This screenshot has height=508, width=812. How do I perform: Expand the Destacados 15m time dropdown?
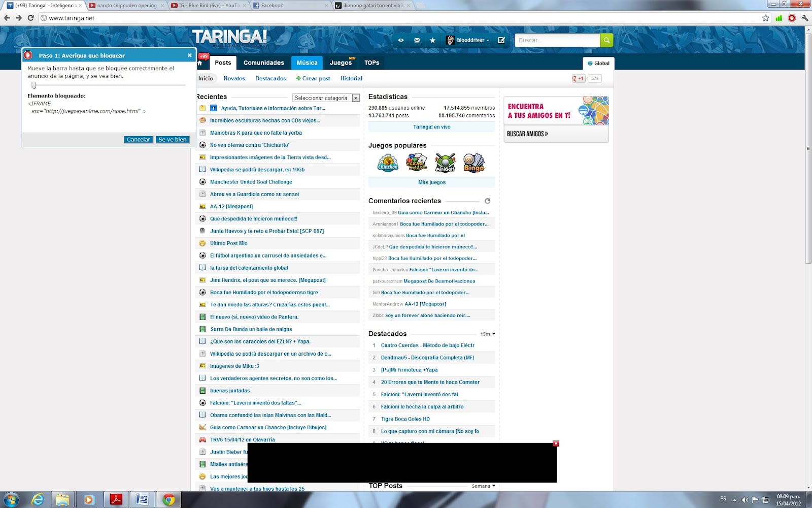tap(487, 334)
